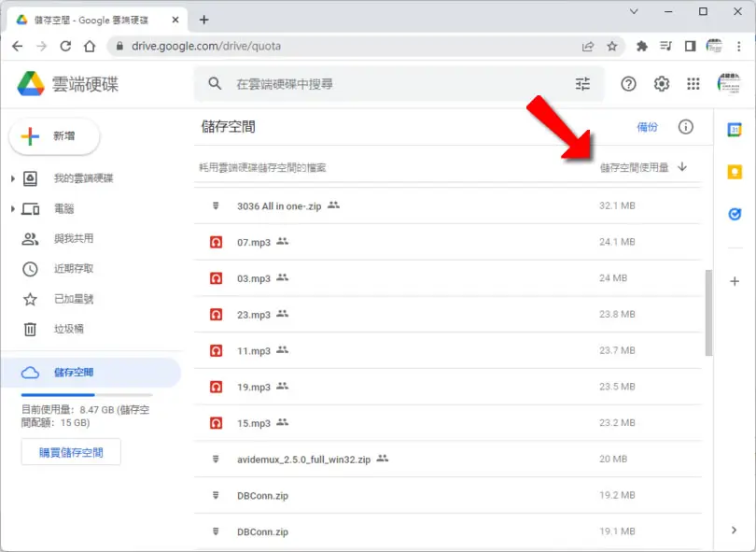Open Google Tasks side panel icon
756x552 pixels.
tap(735, 214)
